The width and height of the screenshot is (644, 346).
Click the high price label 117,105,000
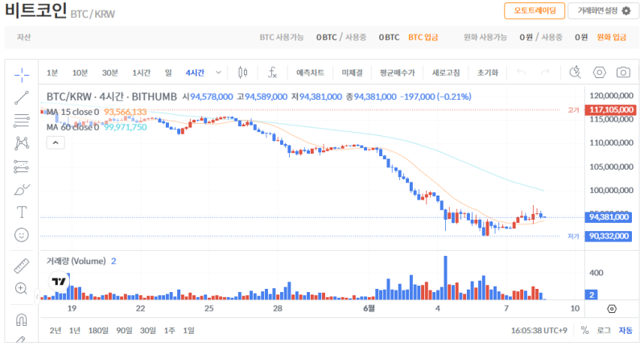click(612, 110)
